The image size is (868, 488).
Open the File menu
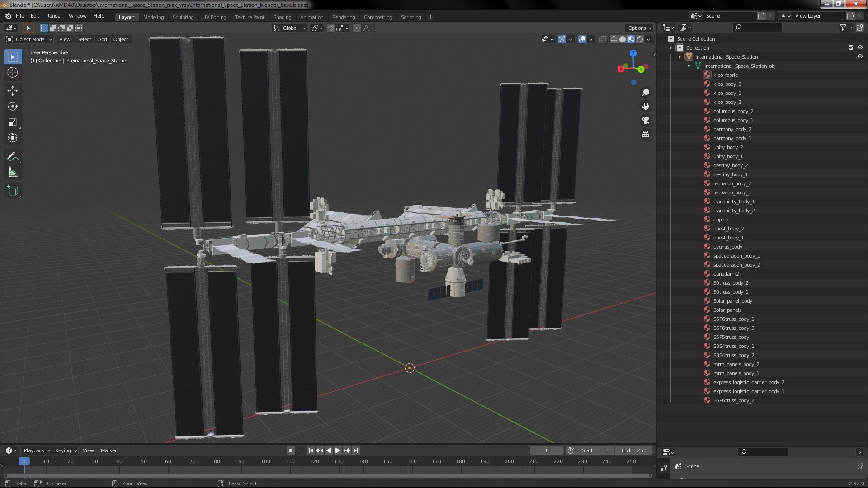pos(20,16)
